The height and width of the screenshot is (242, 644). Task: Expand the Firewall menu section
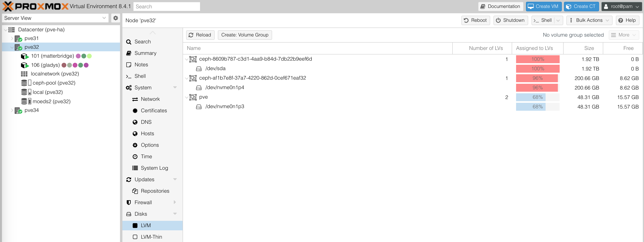(175, 202)
